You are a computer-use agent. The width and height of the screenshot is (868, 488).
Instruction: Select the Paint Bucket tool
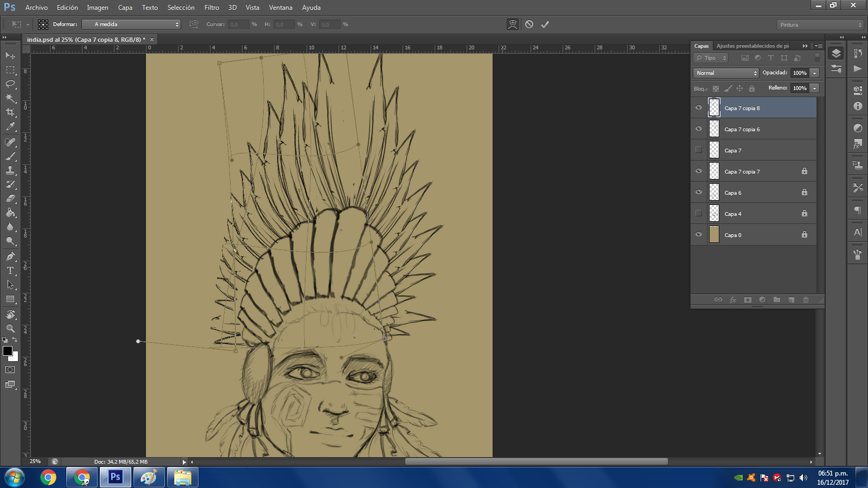(x=10, y=213)
